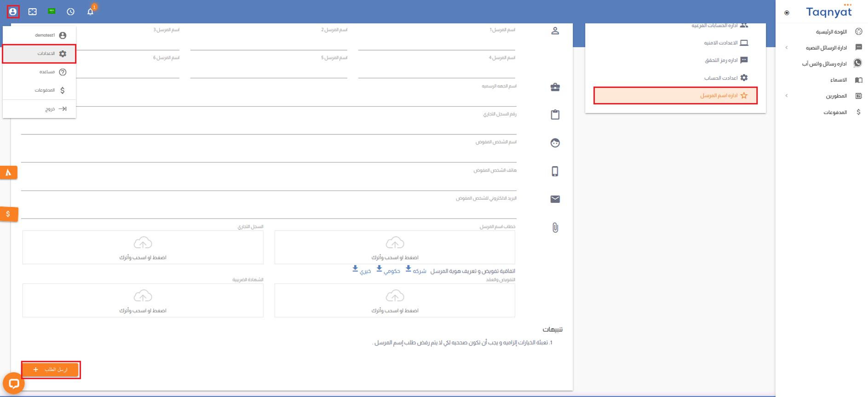Click the paperclip attachment icon

555,227
